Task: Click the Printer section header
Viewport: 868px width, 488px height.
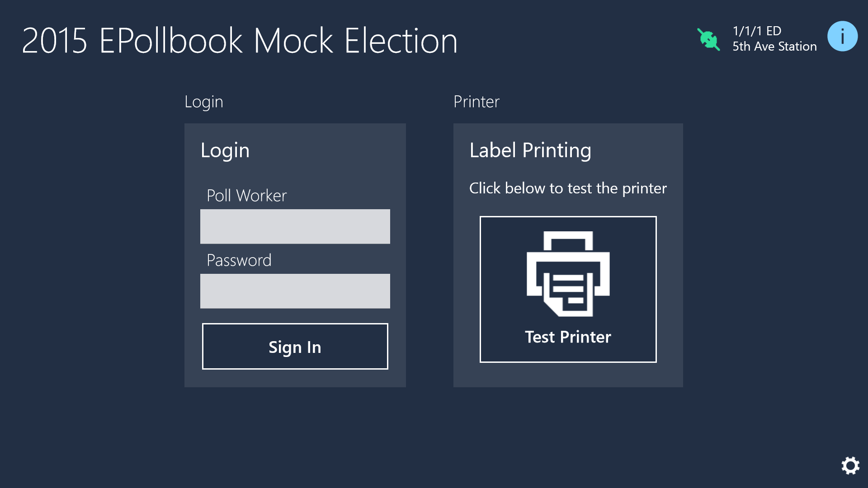Action: [x=476, y=102]
